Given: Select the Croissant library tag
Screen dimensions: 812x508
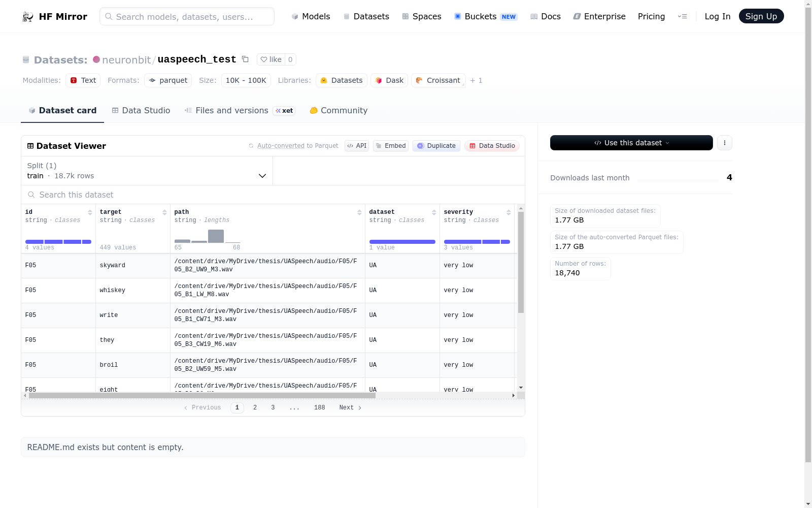Looking at the screenshot, I should (x=438, y=80).
